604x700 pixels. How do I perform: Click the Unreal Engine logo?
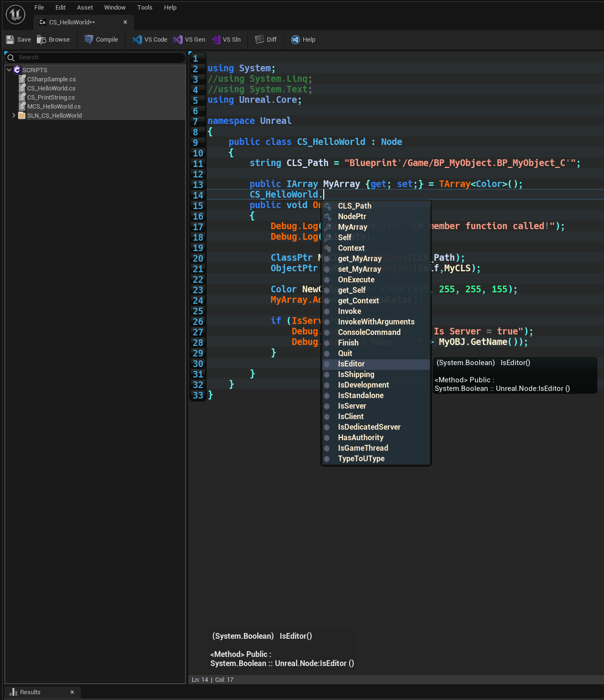point(15,15)
